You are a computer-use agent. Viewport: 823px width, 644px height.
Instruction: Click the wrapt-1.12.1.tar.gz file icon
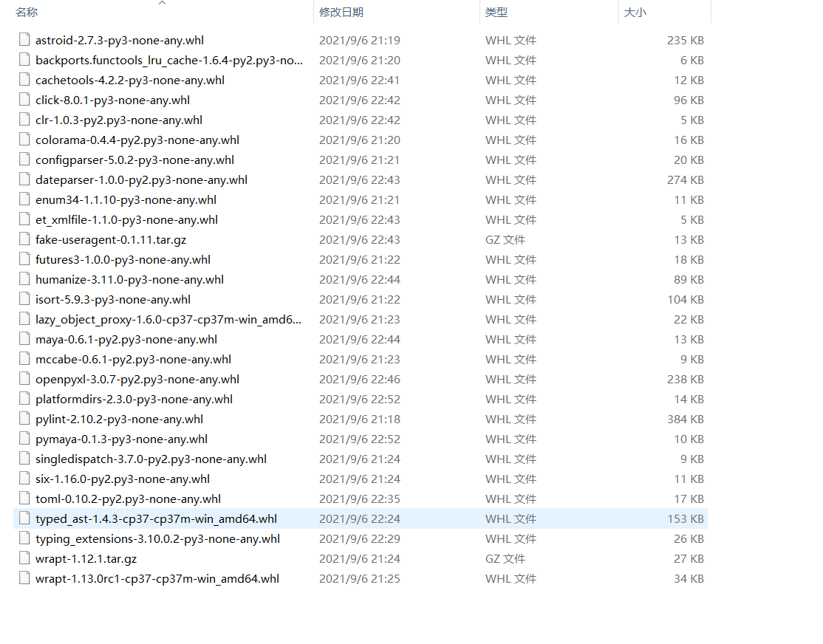tap(24, 558)
